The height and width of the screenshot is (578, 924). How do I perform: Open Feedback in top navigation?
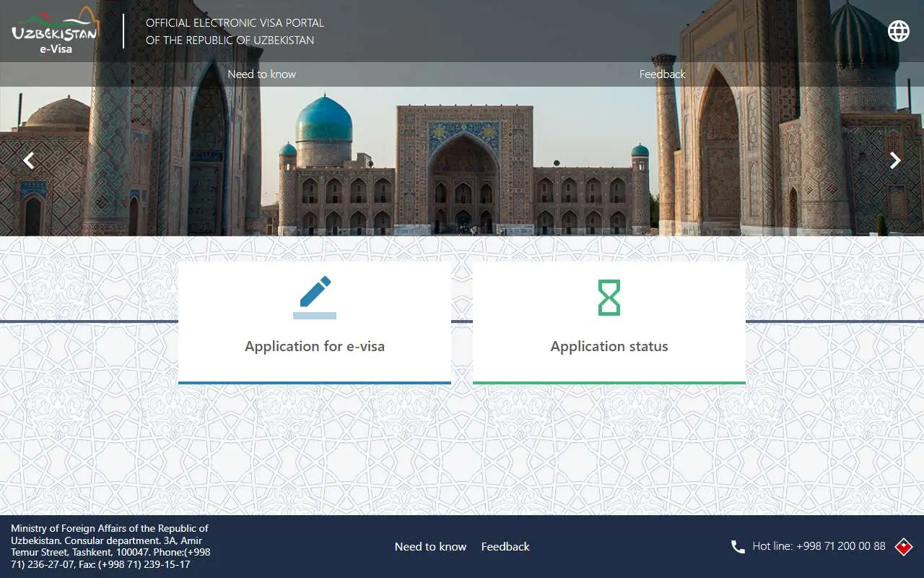pos(663,74)
